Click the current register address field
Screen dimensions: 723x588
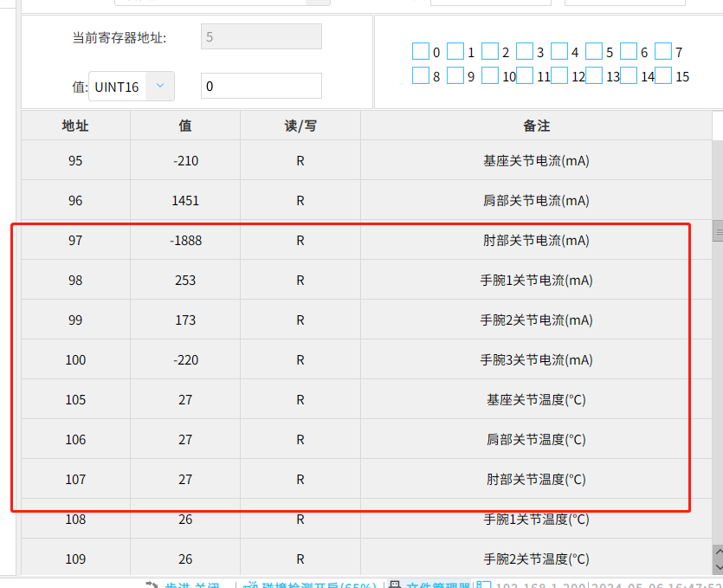coord(261,36)
